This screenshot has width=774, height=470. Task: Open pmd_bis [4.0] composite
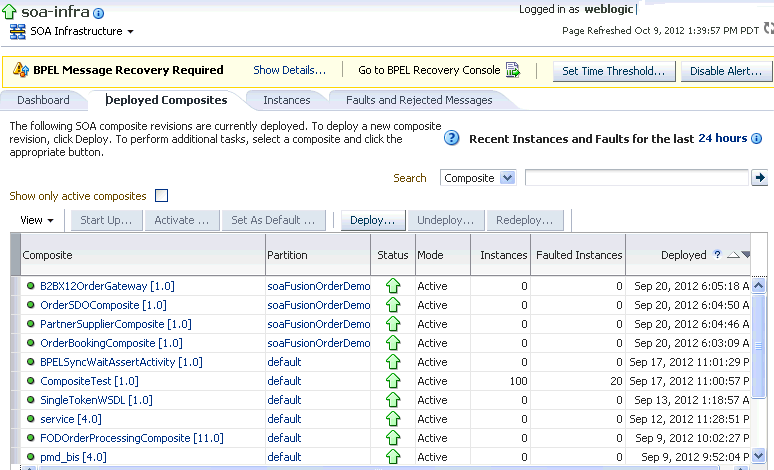coord(73,457)
